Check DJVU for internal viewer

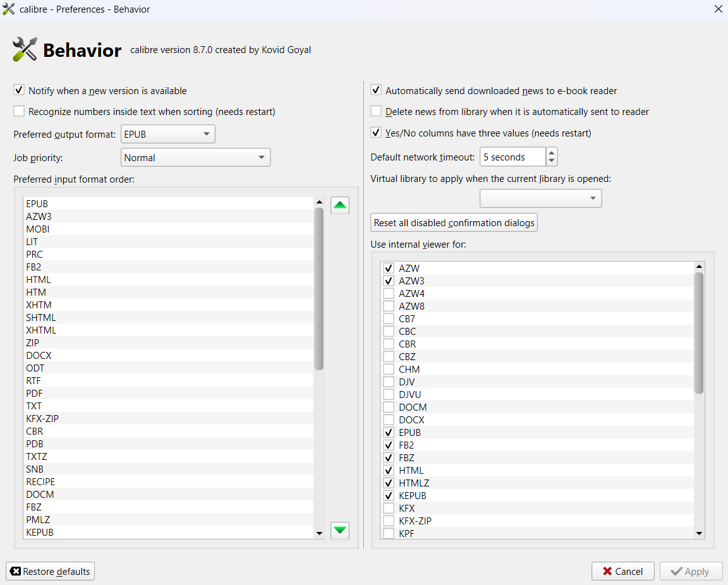[389, 395]
